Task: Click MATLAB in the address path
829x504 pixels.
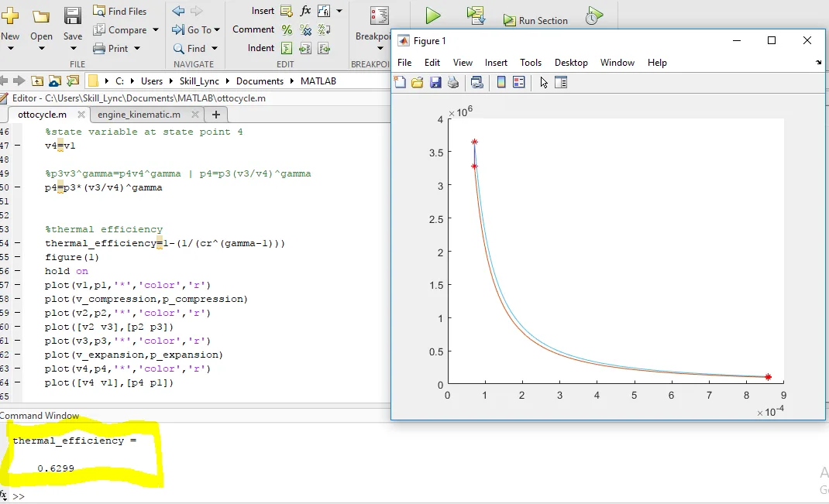Action: point(318,81)
